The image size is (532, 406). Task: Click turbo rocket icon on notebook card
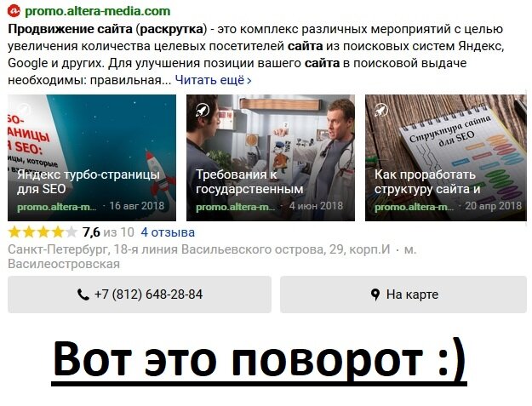[x=381, y=110]
